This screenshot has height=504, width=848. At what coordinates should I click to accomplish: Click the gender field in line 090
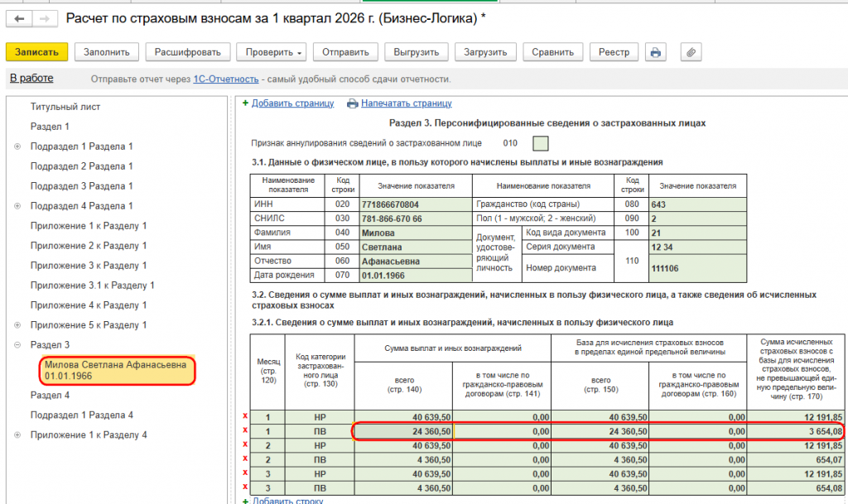(x=697, y=218)
